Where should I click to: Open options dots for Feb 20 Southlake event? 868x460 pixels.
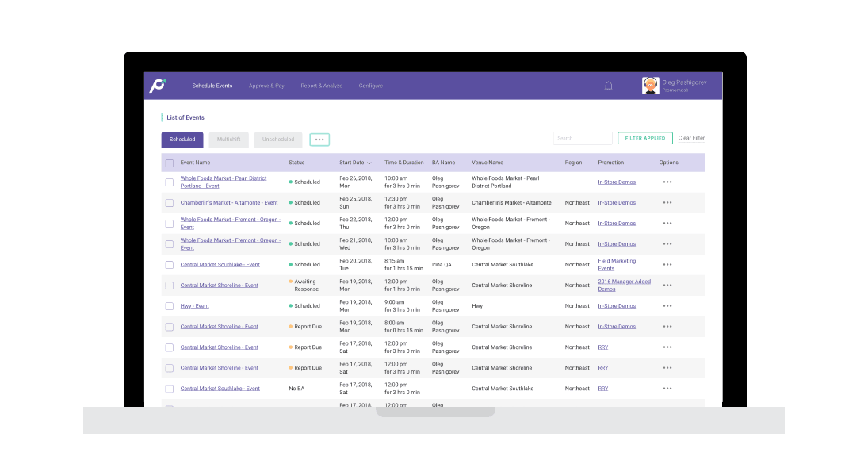667,265
